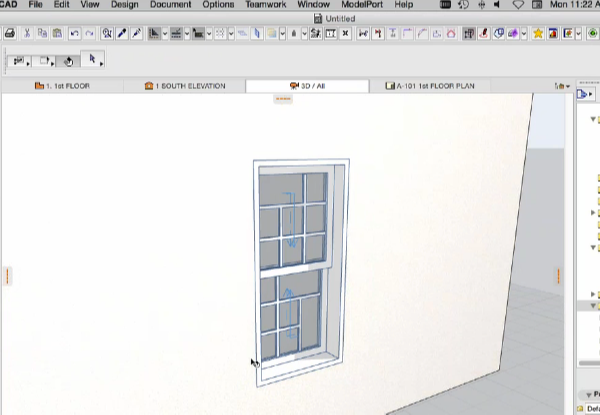Click the orange panel handle above 3D view

click(283, 99)
